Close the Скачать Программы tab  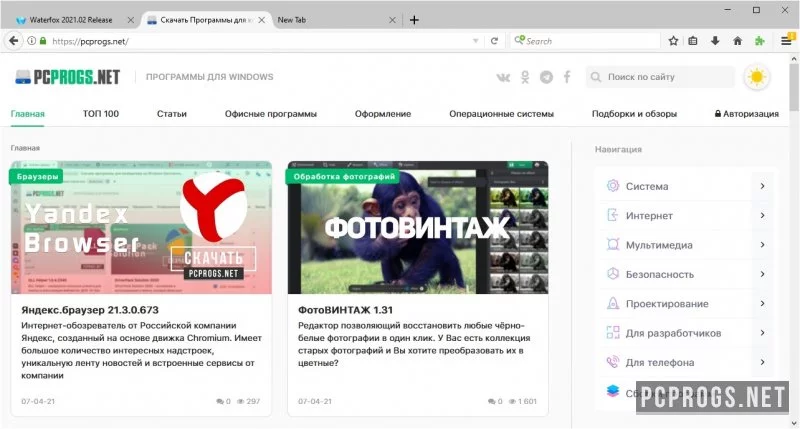click(261, 20)
